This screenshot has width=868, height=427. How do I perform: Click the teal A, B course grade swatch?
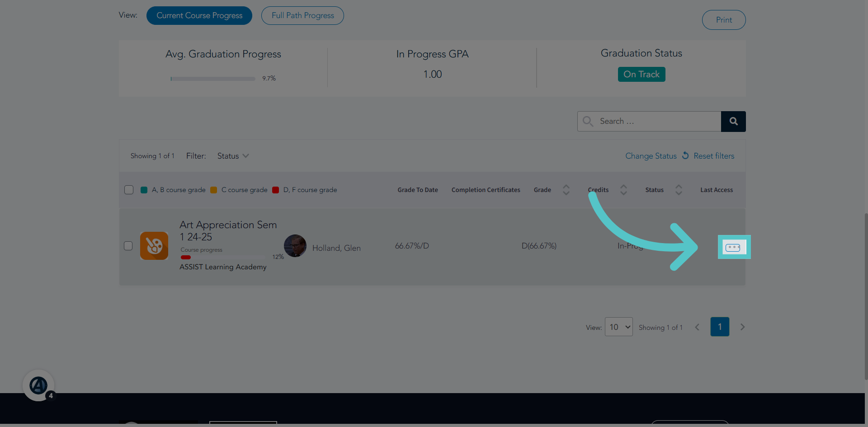point(144,190)
